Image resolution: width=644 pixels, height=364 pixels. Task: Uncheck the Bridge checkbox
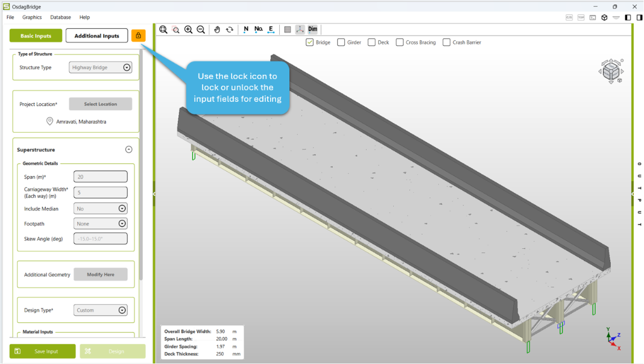[310, 42]
